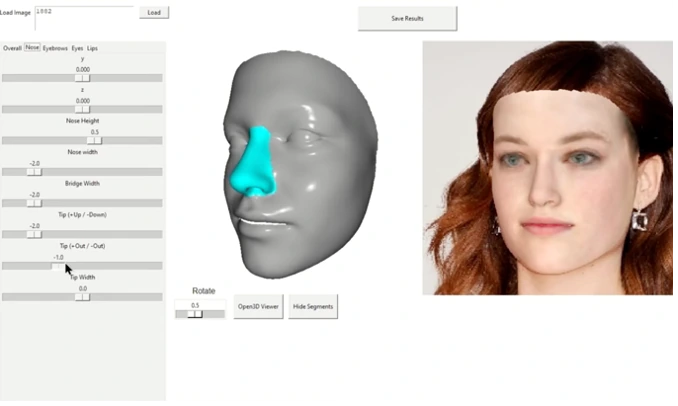Screen dimensions: 678x406
Task: Open the Open3D Viewer
Action: coord(258,307)
